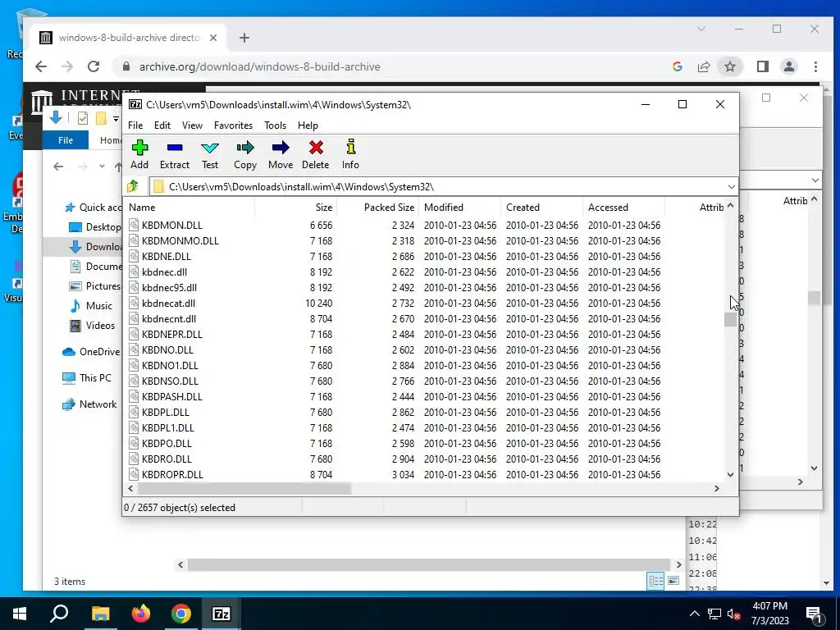Sort by the Modified column header

(x=461, y=208)
